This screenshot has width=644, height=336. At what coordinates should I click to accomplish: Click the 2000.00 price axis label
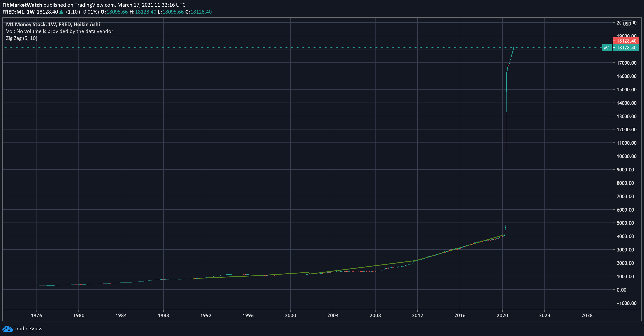(x=625, y=263)
